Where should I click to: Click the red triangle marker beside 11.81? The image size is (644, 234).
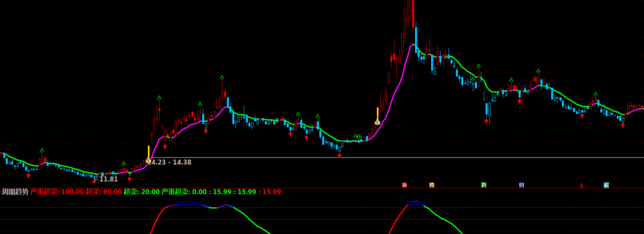[94, 181]
